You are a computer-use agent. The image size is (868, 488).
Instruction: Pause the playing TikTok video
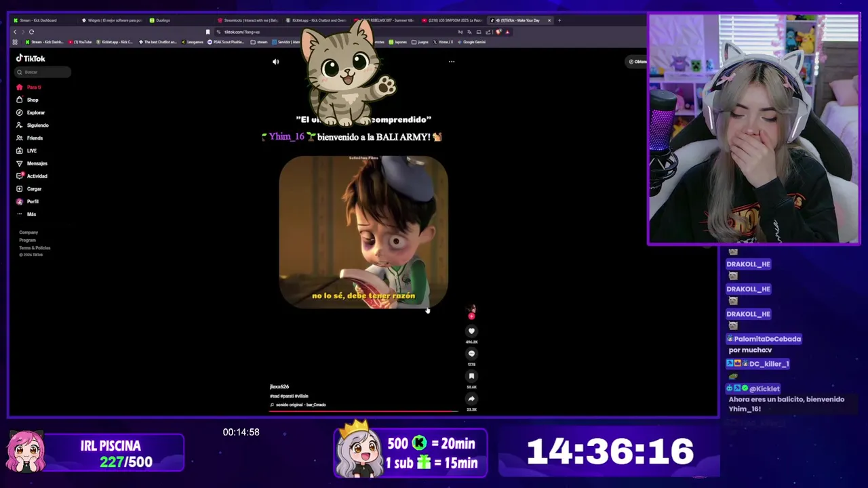[x=363, y=232]
